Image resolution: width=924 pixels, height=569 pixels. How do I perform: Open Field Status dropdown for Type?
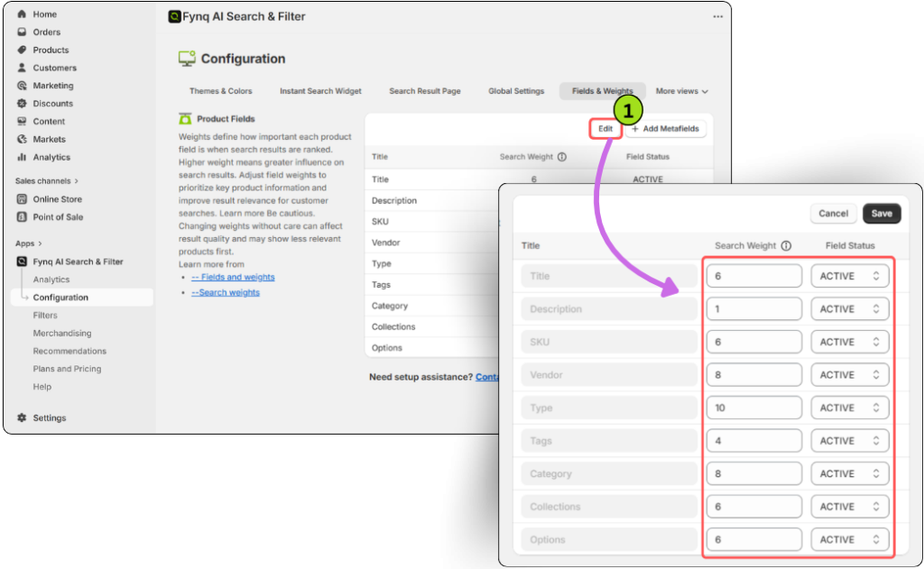850,408
